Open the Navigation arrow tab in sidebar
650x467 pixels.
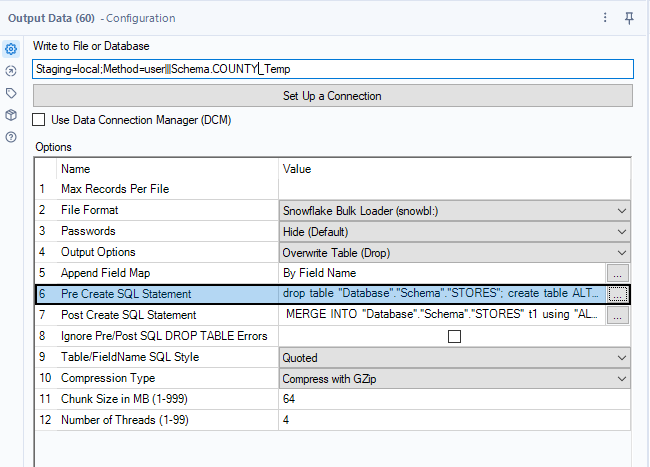coord(11,71)
